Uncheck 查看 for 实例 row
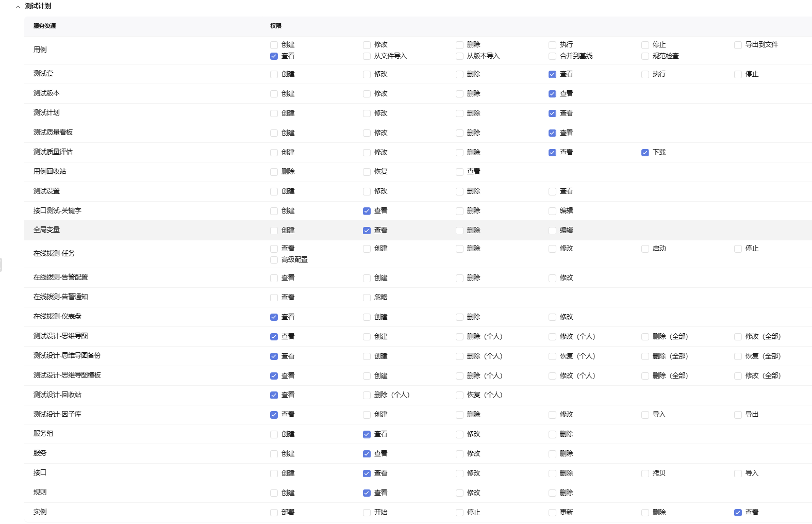 (x=738, y=513)
